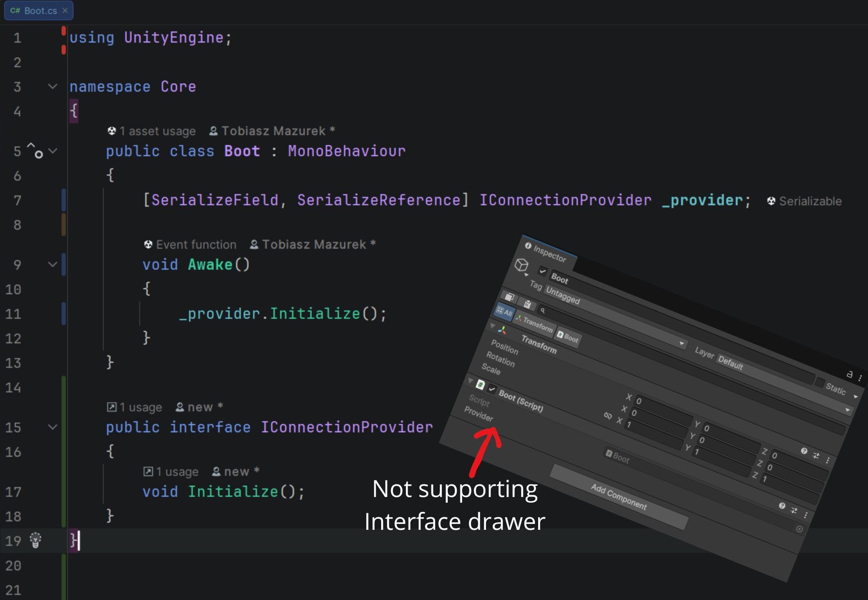Toggle the Boot (Script) enabled checkbox
This screenshot has width=868, height=600.
(492, 389)
